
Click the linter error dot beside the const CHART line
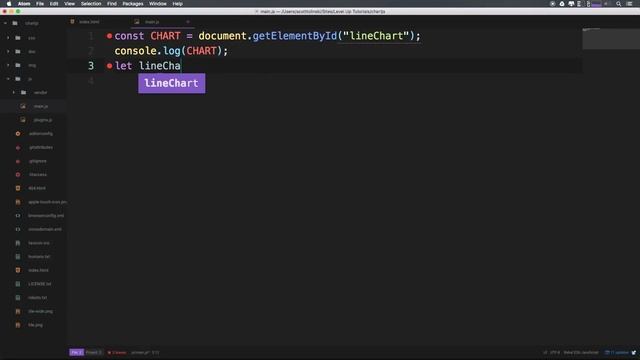(x=109, y=36)
